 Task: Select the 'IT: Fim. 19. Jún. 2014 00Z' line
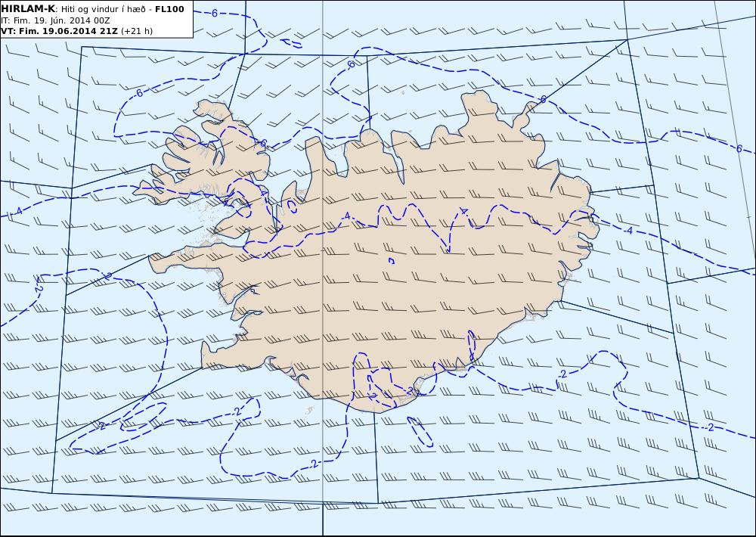tap(55, 20)
